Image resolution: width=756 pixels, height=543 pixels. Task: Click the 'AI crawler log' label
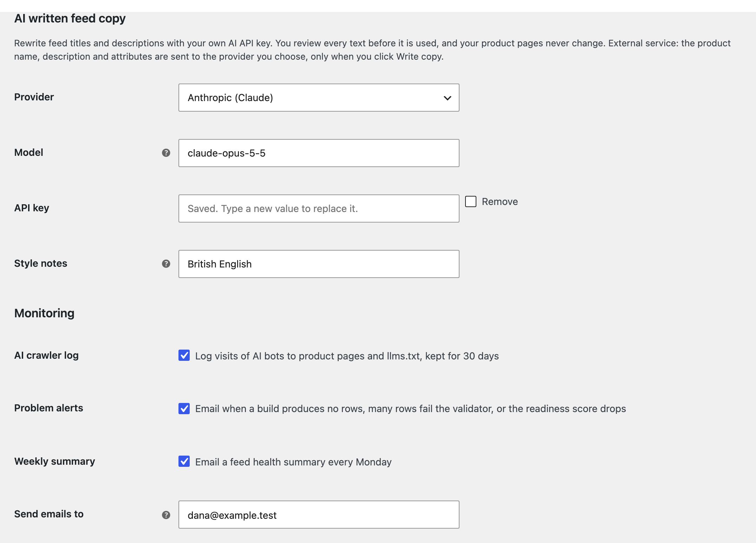[x=46, y=355]
